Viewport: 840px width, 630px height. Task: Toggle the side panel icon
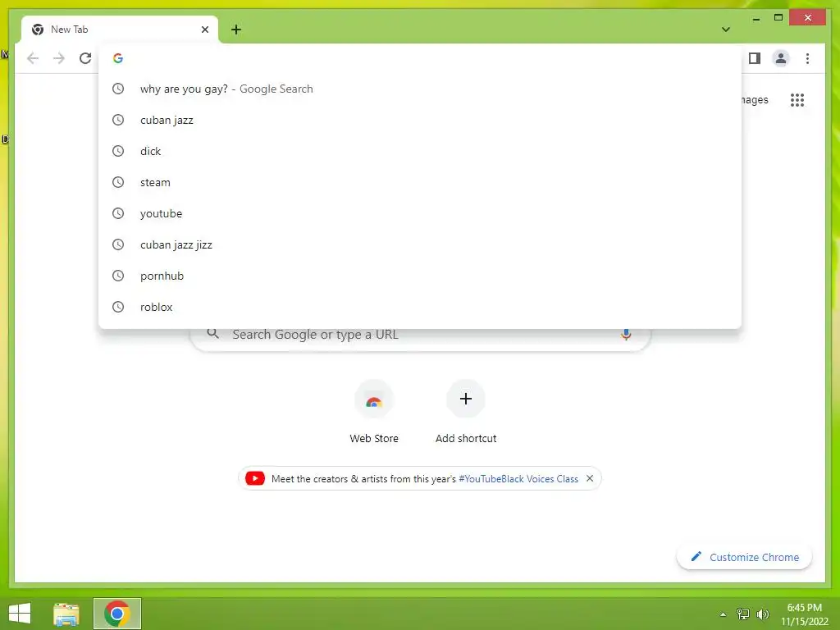coord(755,58)
